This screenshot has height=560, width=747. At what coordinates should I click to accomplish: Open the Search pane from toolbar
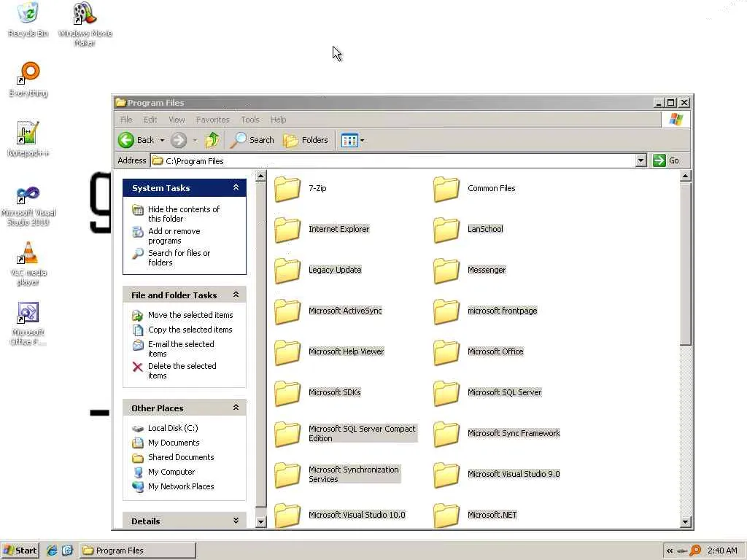point(252,140)
